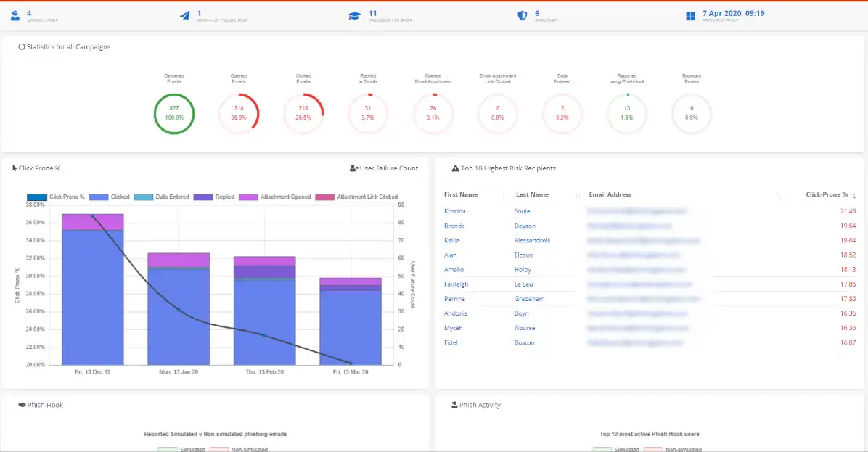The height and width of the screenshot is (452, 868).
Task: Switch to the User Failure Count view
Action: coord(384,168)
